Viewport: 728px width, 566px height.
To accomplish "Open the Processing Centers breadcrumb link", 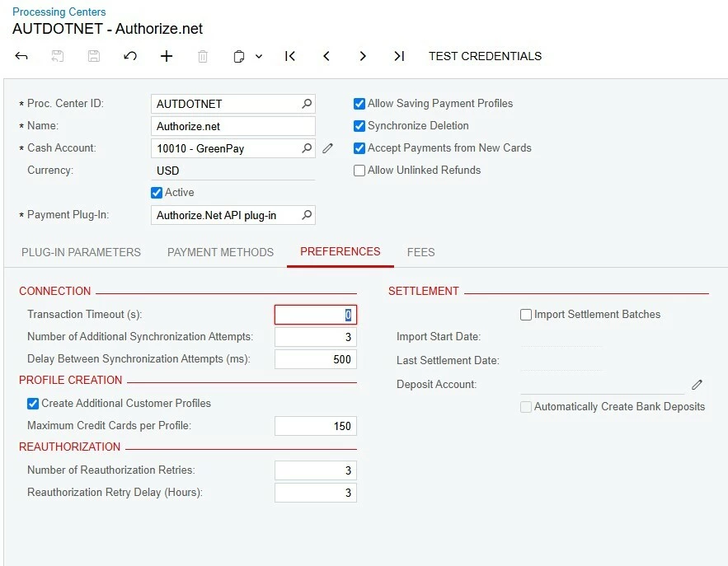I will click(59, 12).
